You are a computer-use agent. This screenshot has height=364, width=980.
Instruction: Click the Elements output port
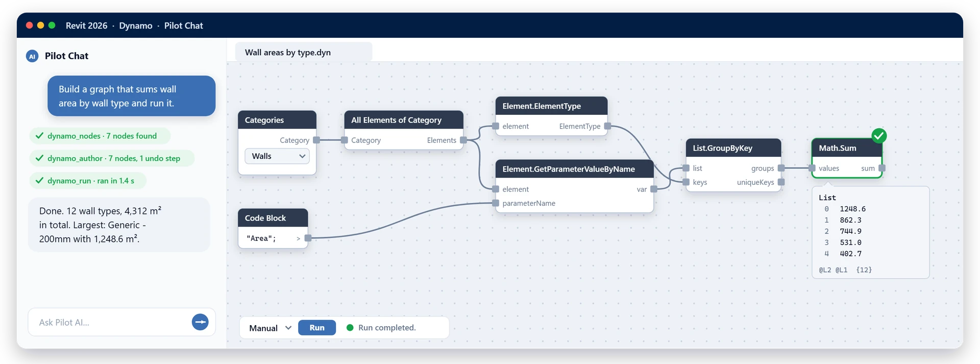tap(463, 140)
